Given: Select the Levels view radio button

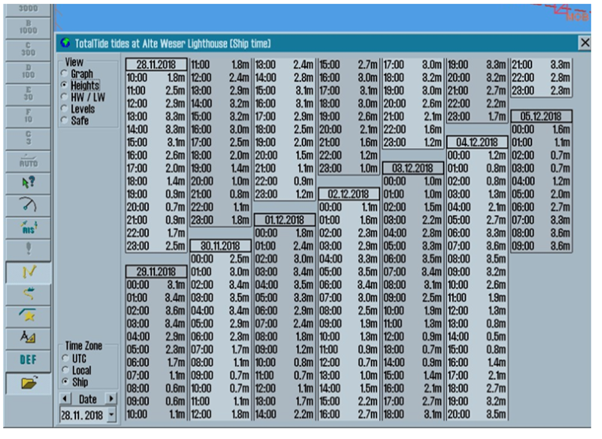Looking at the screenshot, I should coord(65,109).
